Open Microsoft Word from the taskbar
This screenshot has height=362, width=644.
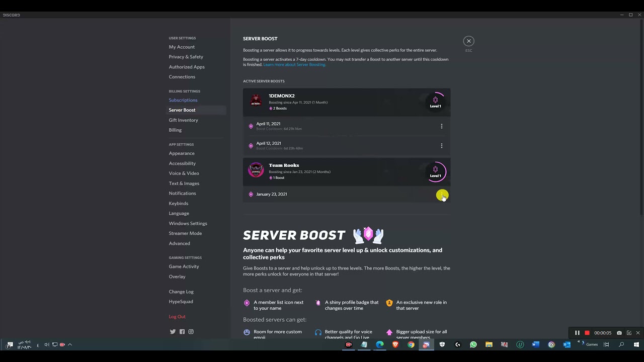[536, 344]
